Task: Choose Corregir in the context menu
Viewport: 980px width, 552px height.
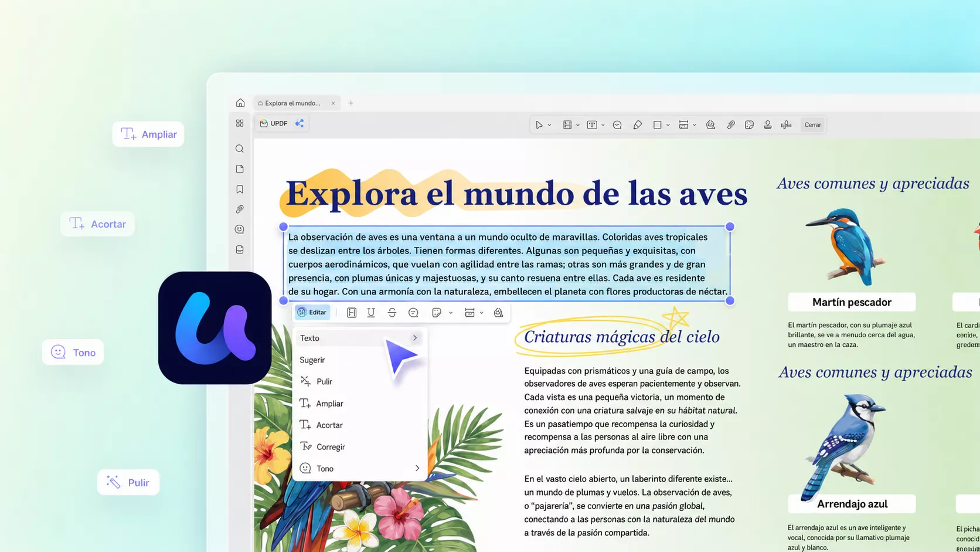Action: (359, 446)
